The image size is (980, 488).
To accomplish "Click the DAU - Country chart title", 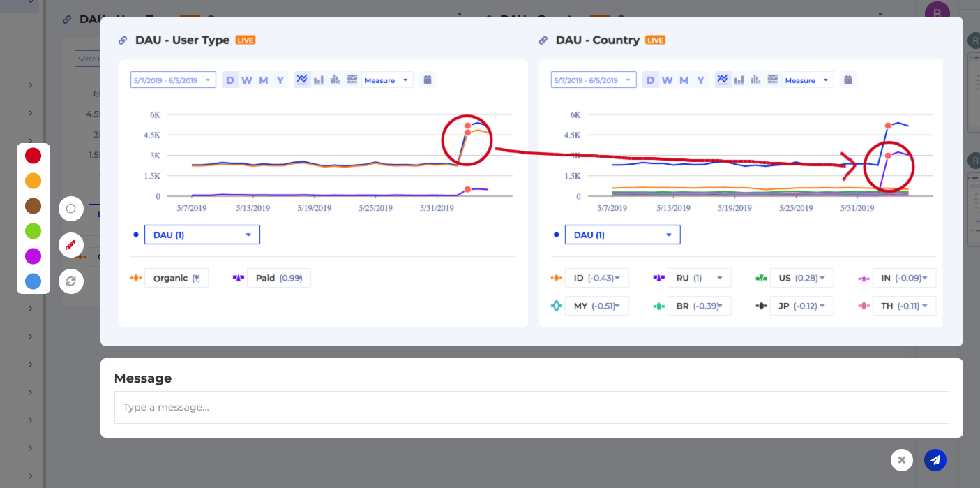I will [598, 40].
